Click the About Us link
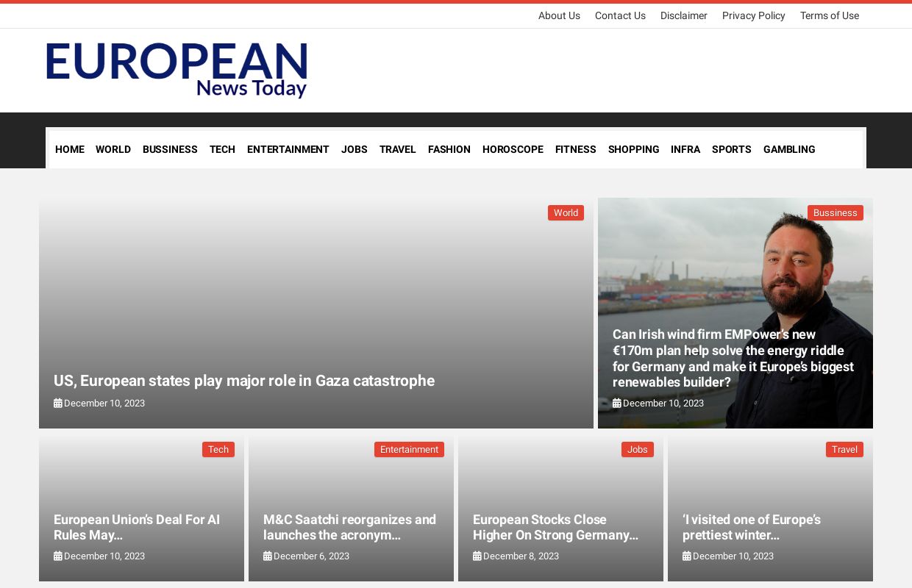This screenshot has width=912, height=588. tap(559, 15)
